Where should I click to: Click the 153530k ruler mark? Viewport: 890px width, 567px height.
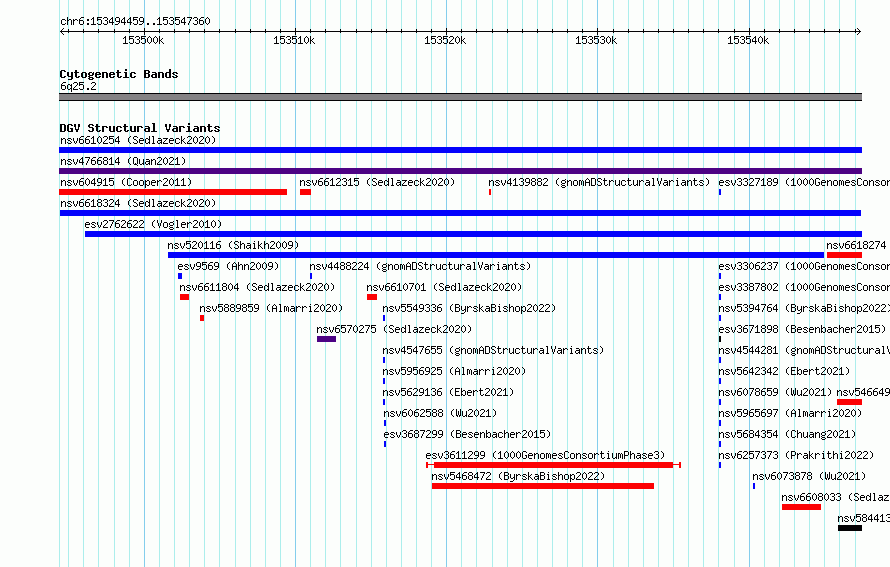596,40
